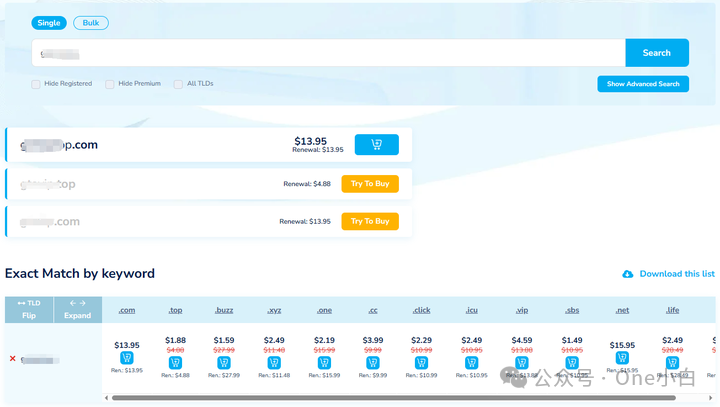Toggle the All TLDs checkbox

point(178,84)
